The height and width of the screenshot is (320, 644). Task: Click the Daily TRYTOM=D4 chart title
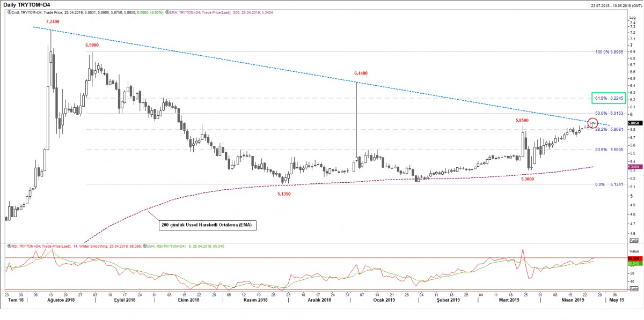pyautogui.click(x=32, y=4)
